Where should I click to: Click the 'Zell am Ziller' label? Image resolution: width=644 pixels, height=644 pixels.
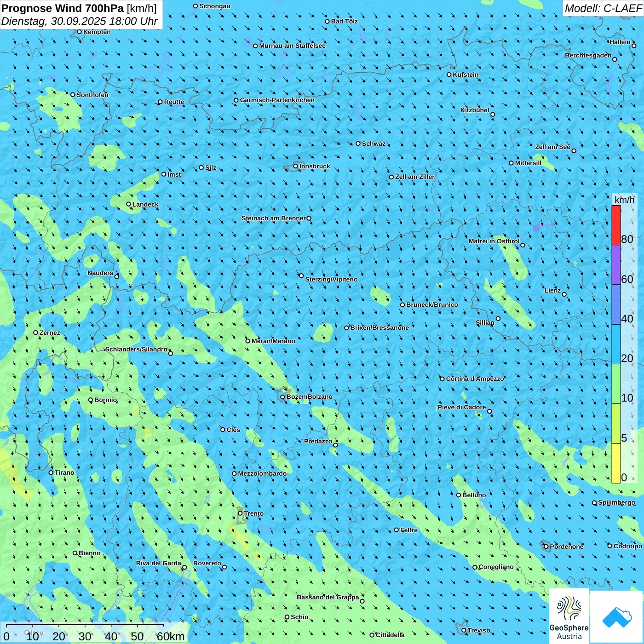pos(415,177)
